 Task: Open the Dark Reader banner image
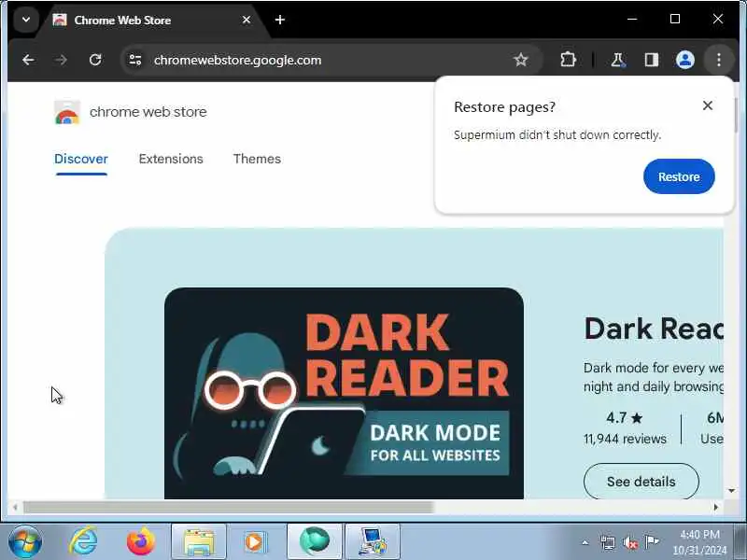[x=344, y=393]
